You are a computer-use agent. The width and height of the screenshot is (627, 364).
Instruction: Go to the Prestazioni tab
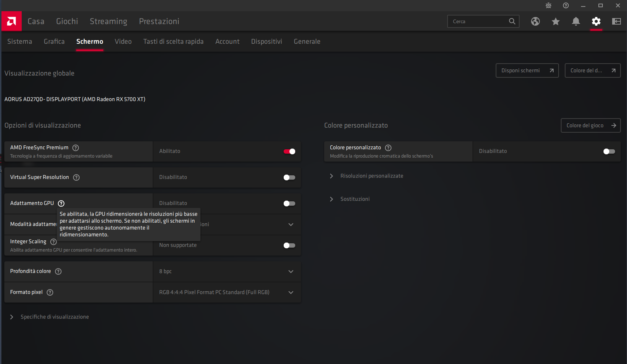coord(159,21)
